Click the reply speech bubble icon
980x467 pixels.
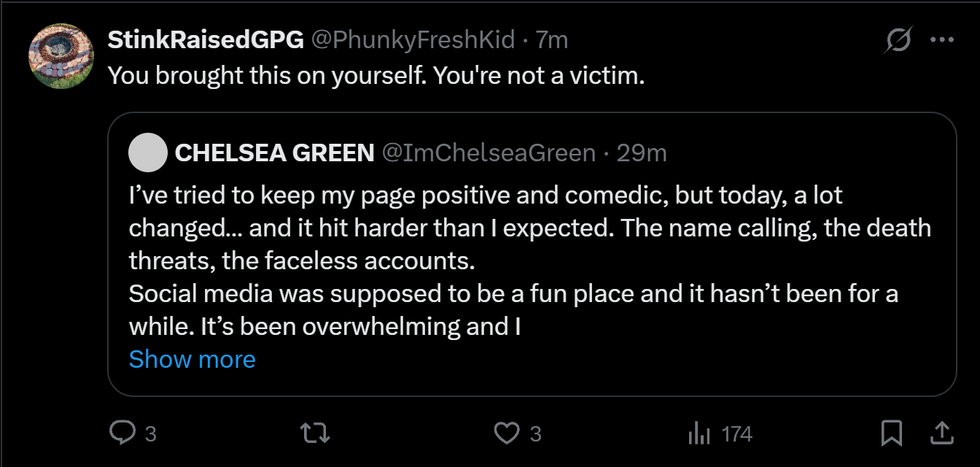coord(121,433)
